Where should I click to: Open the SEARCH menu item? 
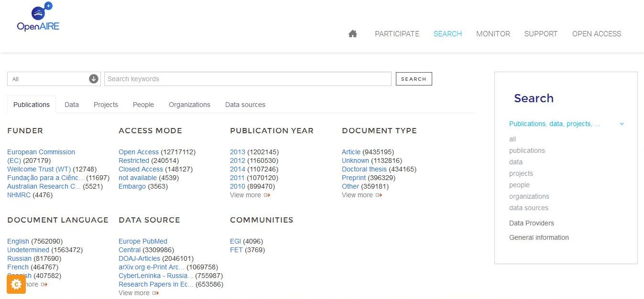(448, 34)
